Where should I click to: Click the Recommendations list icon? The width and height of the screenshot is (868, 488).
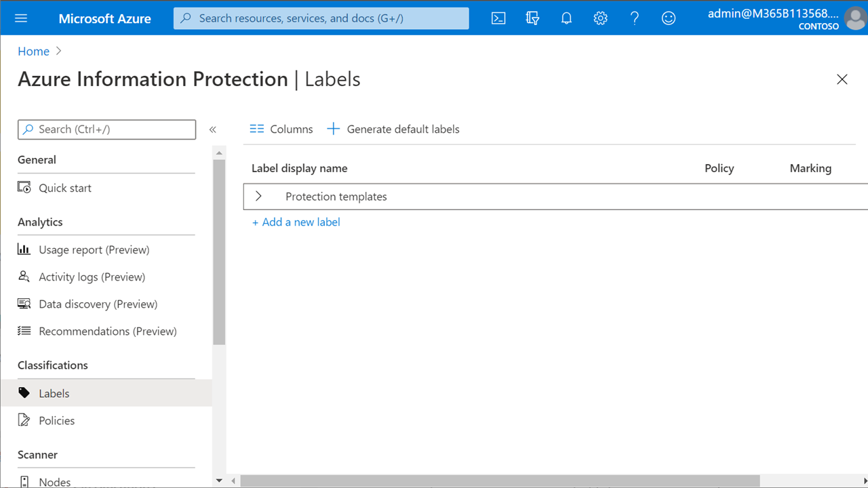[x=24, y=331]
